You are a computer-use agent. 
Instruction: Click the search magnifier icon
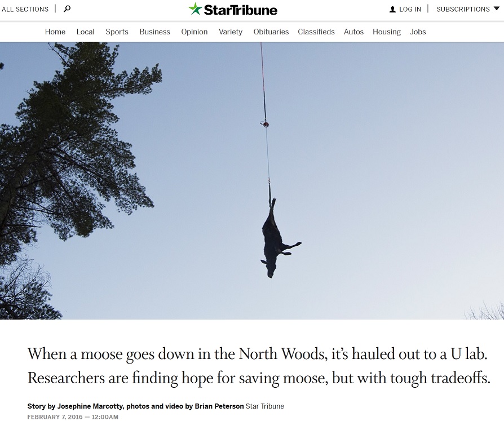(x=67, y=8)
